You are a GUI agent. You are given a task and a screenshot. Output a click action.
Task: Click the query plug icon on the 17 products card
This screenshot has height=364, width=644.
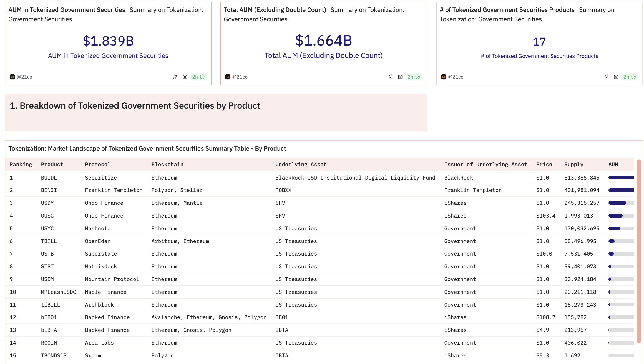(x=606, y=77)
